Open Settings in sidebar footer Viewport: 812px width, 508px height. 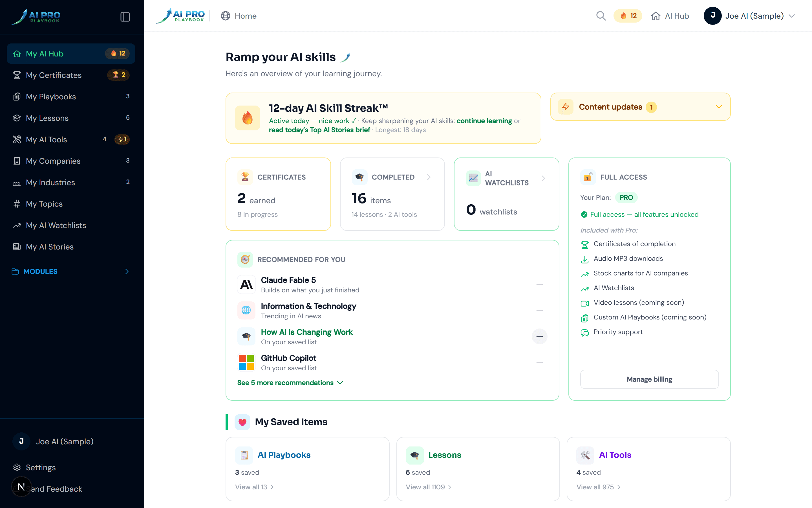pyautogui.click(x=71, y=467)
